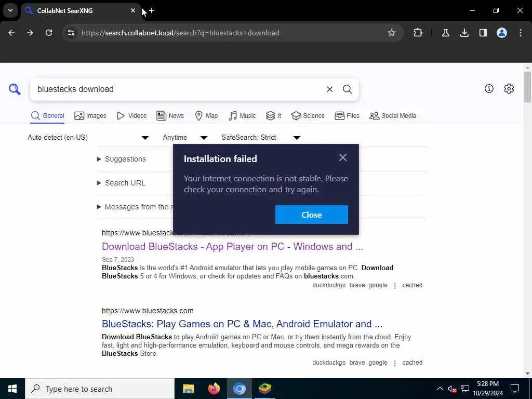Open the Windows Start menu
Viewport: 532px width, 399px height.
pos(12,389)
